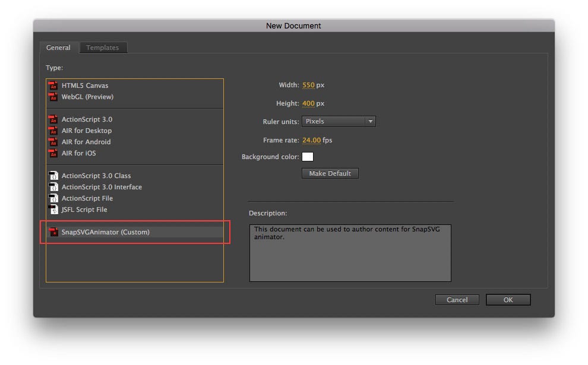This screenshot has height=365, width=588.
Task: Select HTML5 Canvas document type
Action: (135, 85)
